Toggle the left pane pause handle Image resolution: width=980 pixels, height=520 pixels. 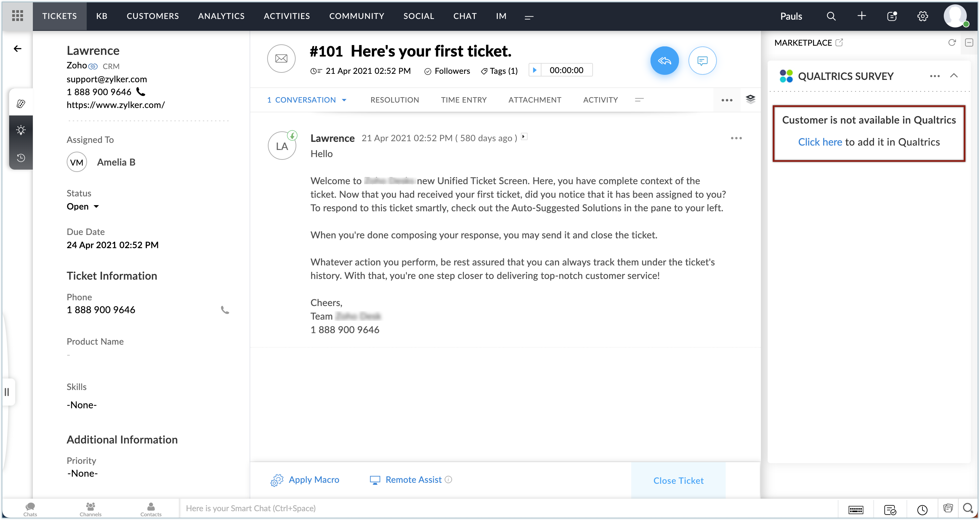[x=7, y=392]
